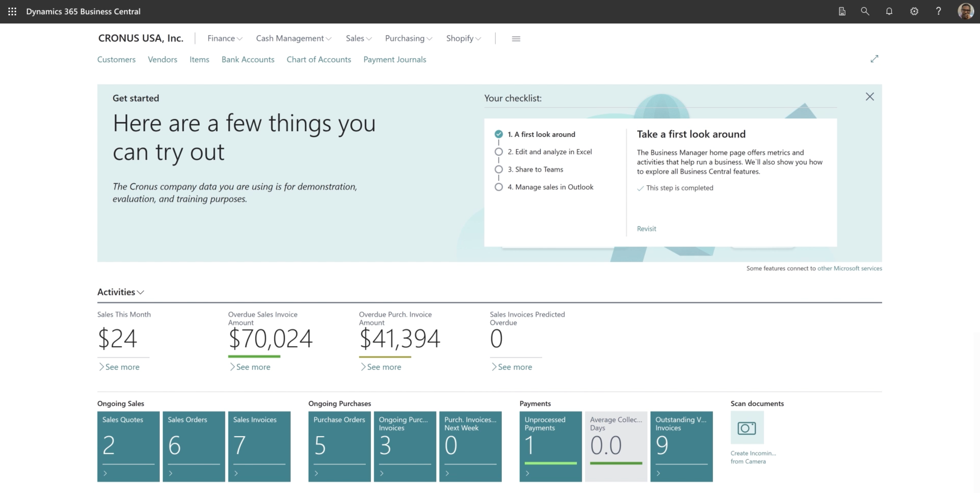The height and width of the screenshot is (493, 980).
Task: See more under Sales Invoices Predicted Overdue
Action: click(x=511, y=367)
